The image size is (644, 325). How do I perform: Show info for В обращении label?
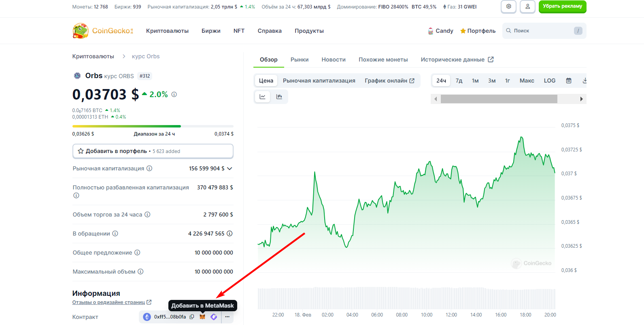coord(115,234)
